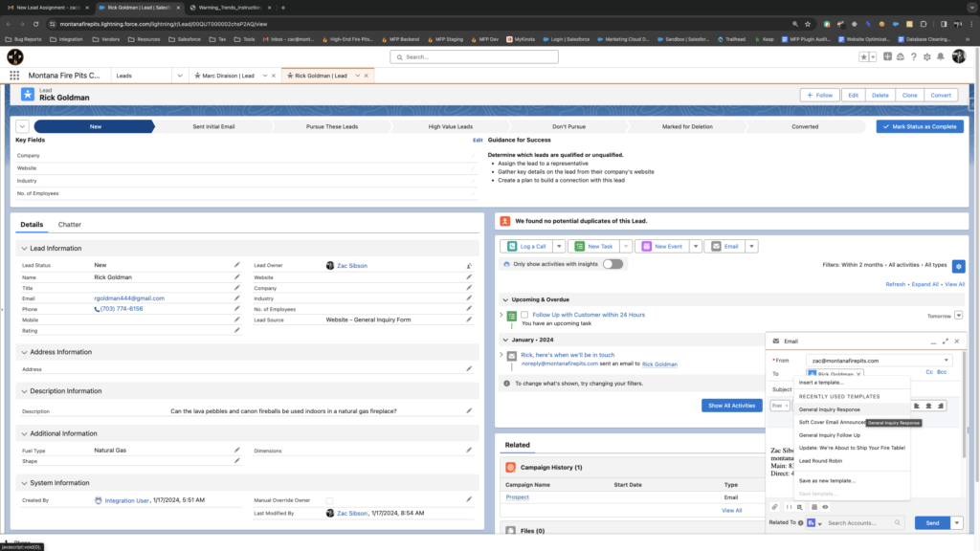Open the Chrome three-dot menu
Viewport: 980px width, 551px height.
(971, 24)
